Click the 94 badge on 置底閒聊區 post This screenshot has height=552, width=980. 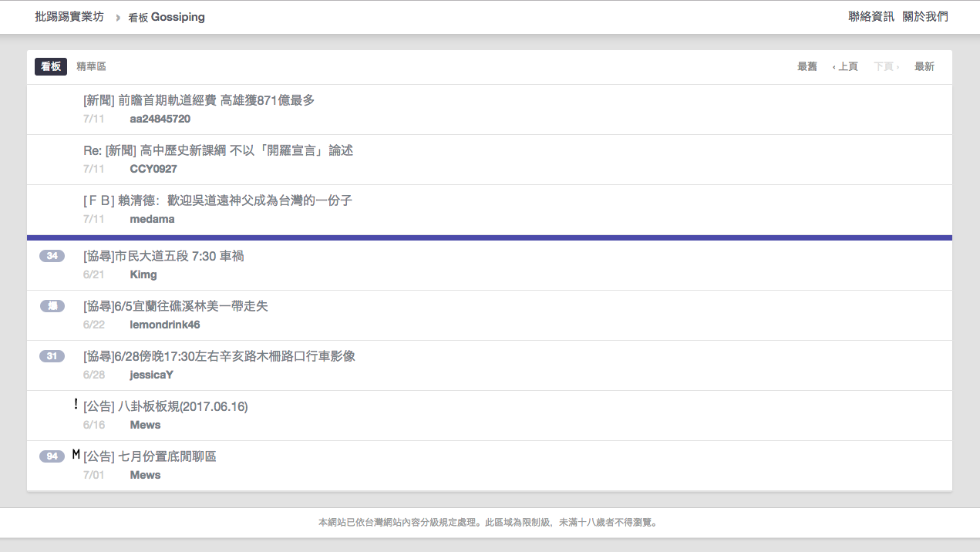51,456
